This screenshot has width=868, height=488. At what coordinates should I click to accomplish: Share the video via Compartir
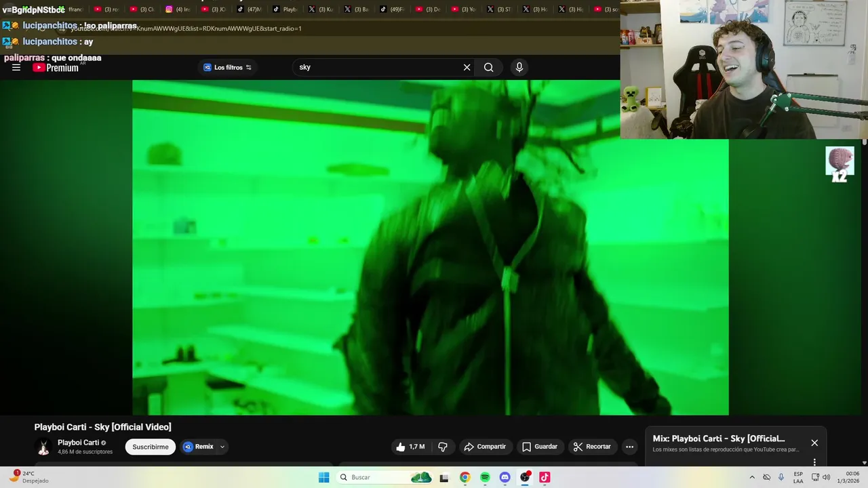(x=485, y=447)
